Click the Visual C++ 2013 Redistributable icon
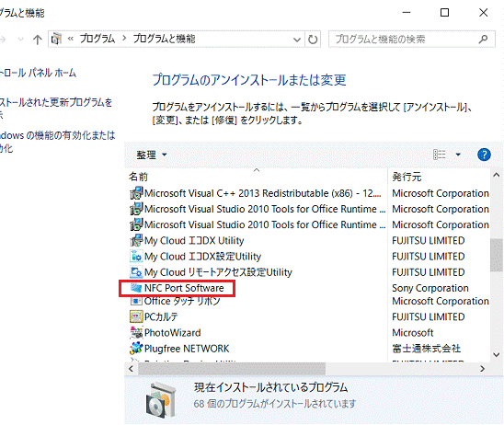 pos(136,193)
